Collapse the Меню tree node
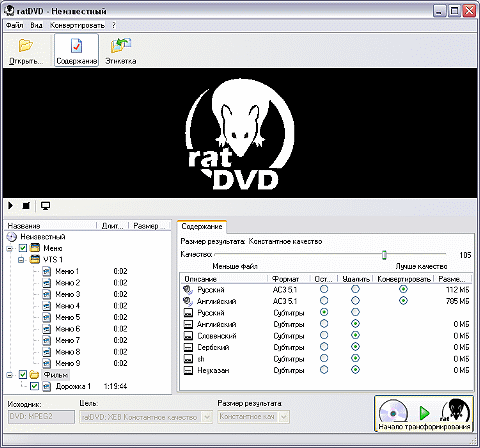 click(x=10, y=248)
